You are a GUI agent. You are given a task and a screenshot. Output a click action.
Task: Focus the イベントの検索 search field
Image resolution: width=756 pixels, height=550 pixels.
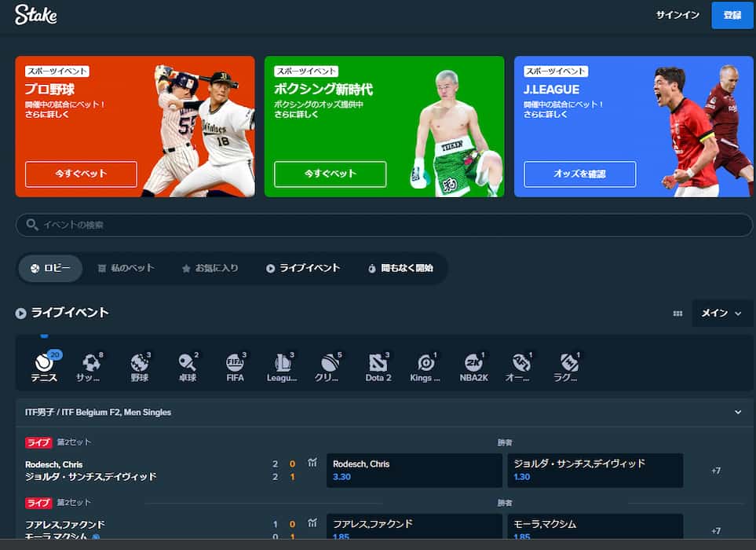tap(384, 225)
